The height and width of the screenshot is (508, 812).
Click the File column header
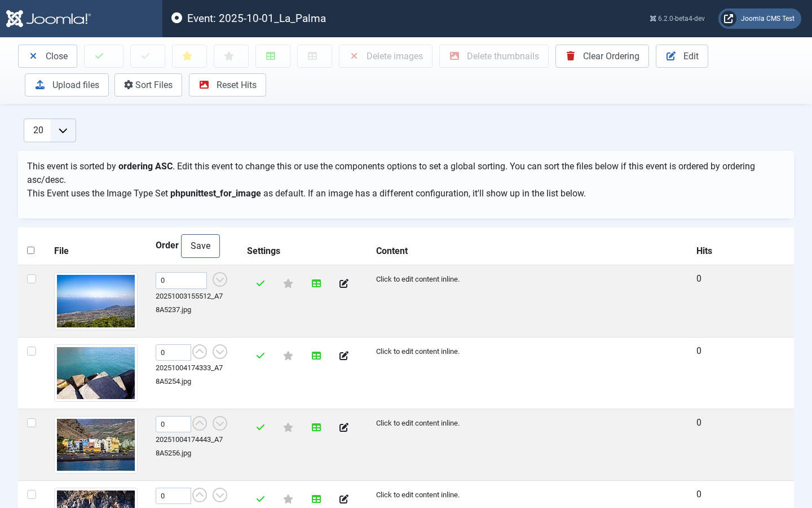pyautogui.click(x=61, y=251)
